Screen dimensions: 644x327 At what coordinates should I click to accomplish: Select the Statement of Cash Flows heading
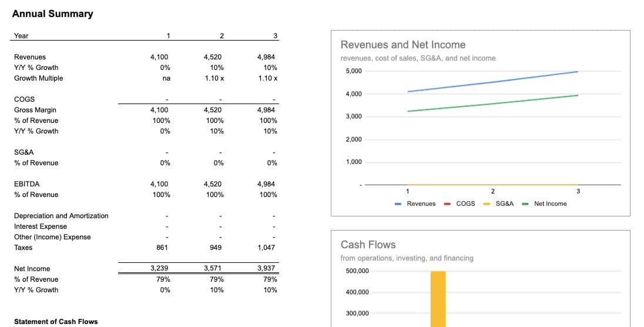click(56, 322)
